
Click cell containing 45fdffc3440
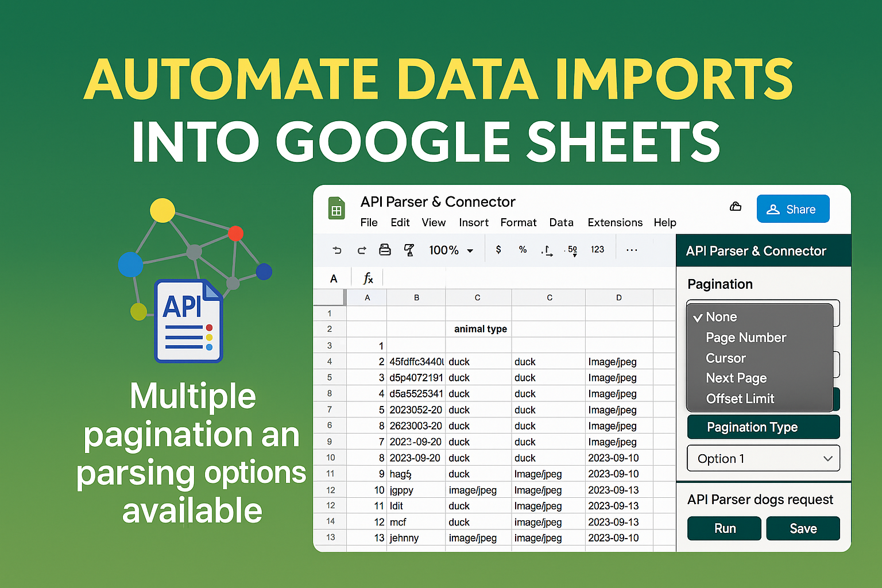pos(416,362)
